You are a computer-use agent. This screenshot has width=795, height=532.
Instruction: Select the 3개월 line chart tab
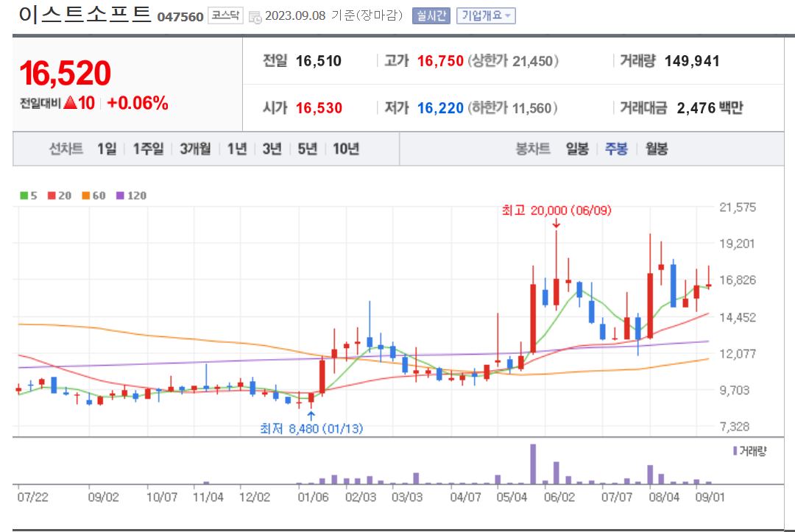click(x=195, y=149)
